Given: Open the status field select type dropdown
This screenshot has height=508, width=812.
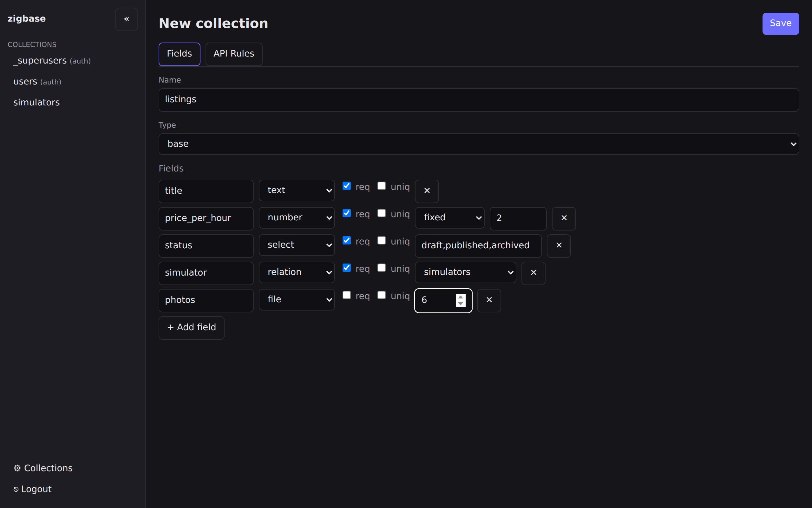Looking at the screenshot, I should coord(297,245).
